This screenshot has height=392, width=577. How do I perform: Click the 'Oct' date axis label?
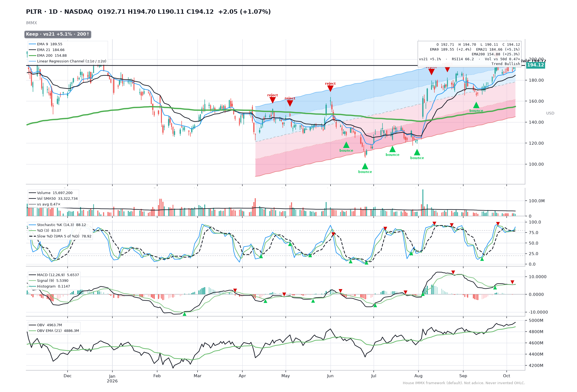point(506,376)
